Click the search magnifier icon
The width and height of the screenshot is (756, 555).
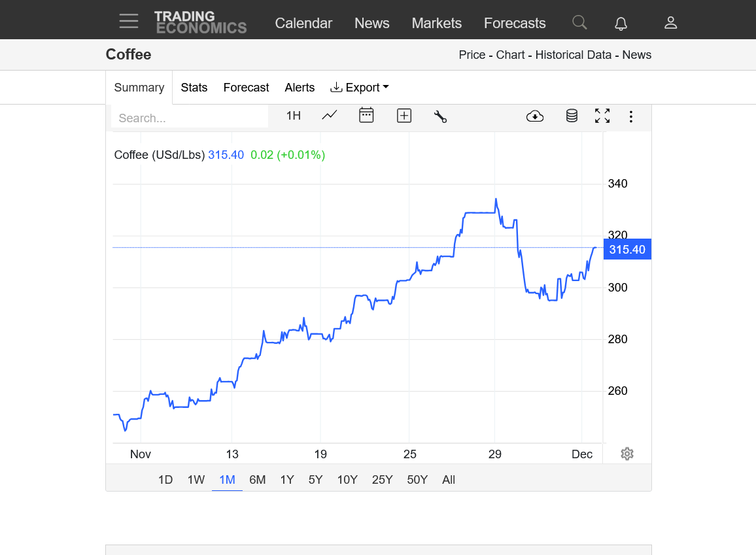tap(579, 23)
